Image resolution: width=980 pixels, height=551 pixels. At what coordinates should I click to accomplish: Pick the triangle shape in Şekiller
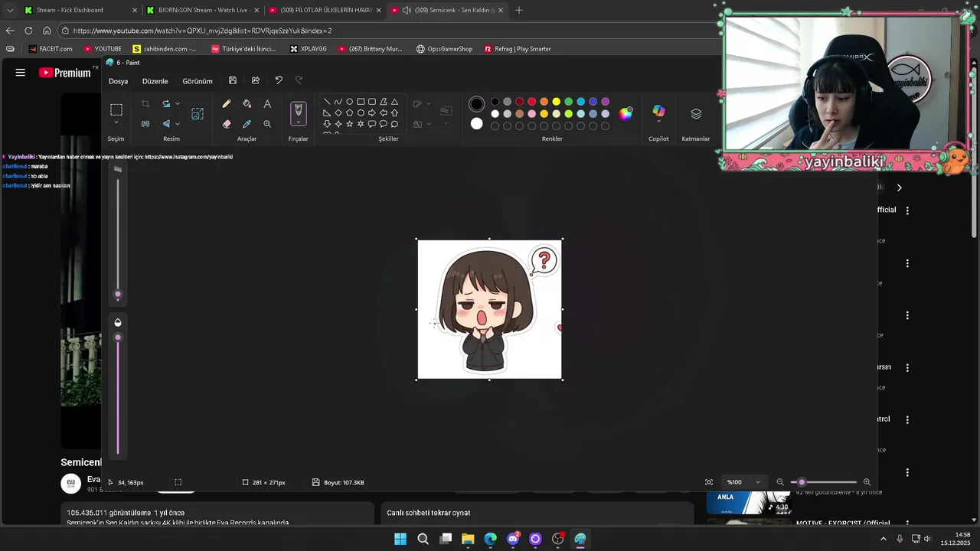[394, 102]
